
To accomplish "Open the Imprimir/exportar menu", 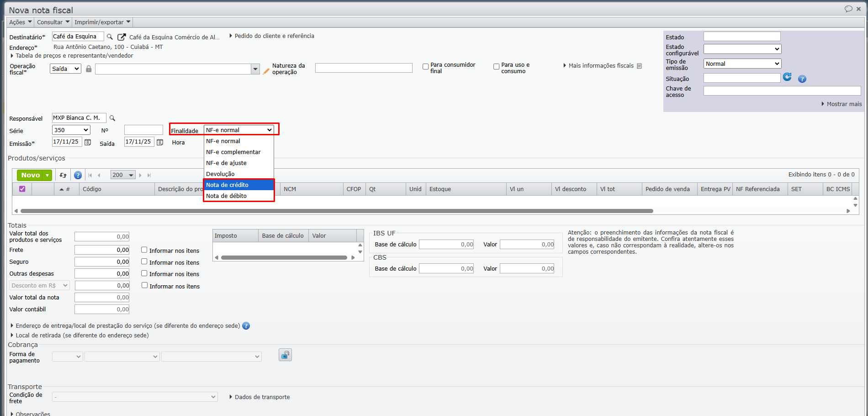I will pyautogui.click(x=102, y=22).
